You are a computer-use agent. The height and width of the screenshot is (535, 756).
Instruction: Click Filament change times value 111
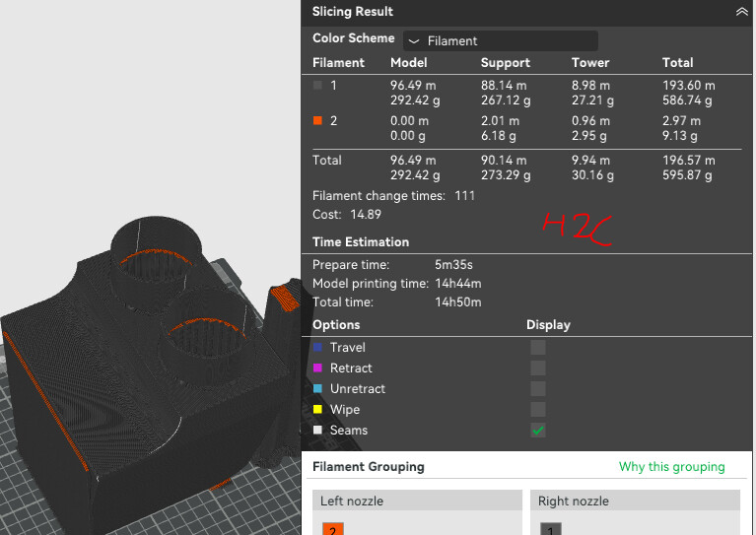(x=465, y=196)
